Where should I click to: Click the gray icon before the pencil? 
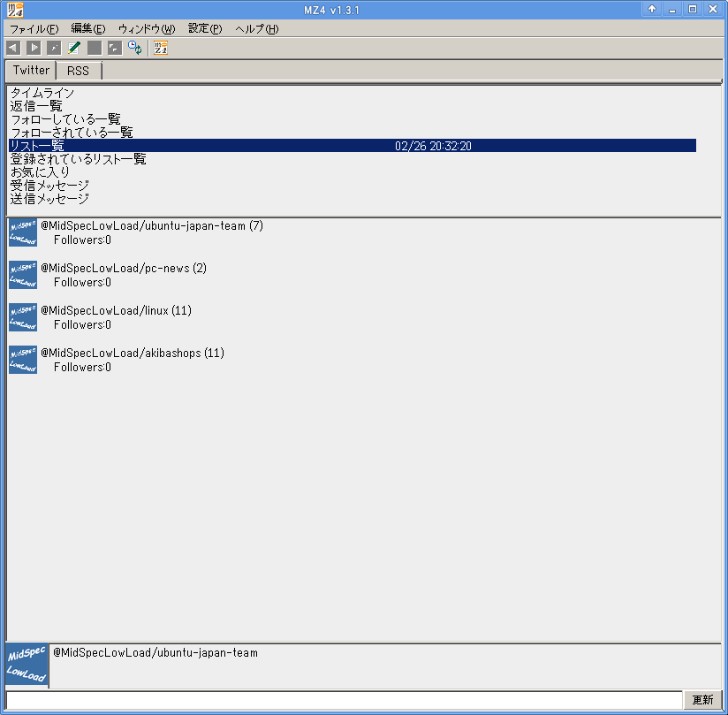(x=54, y=48)
